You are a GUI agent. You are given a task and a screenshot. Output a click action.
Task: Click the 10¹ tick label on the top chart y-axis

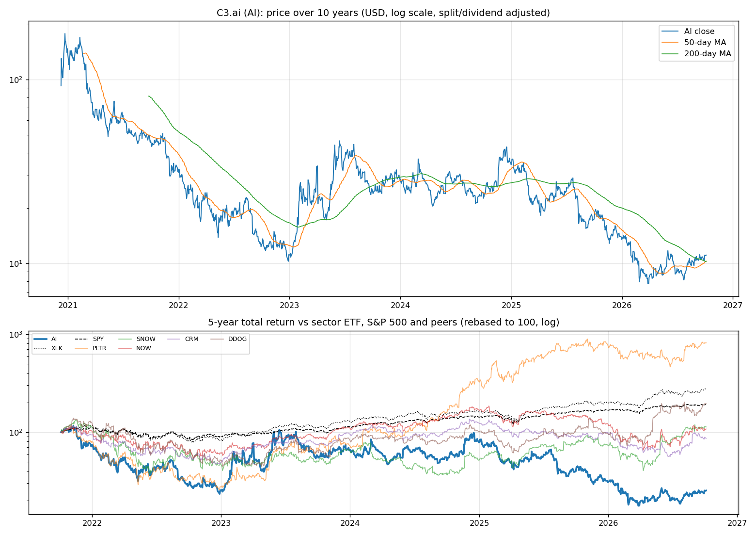pos(17,263)
